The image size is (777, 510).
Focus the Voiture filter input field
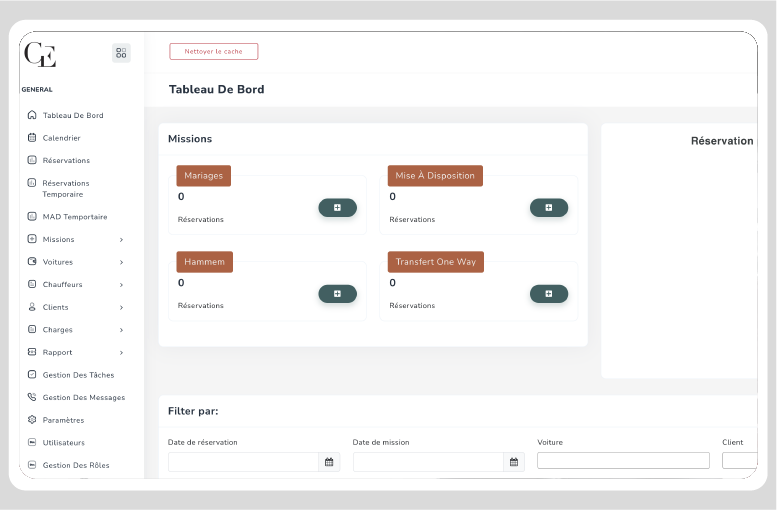[623, 460]
